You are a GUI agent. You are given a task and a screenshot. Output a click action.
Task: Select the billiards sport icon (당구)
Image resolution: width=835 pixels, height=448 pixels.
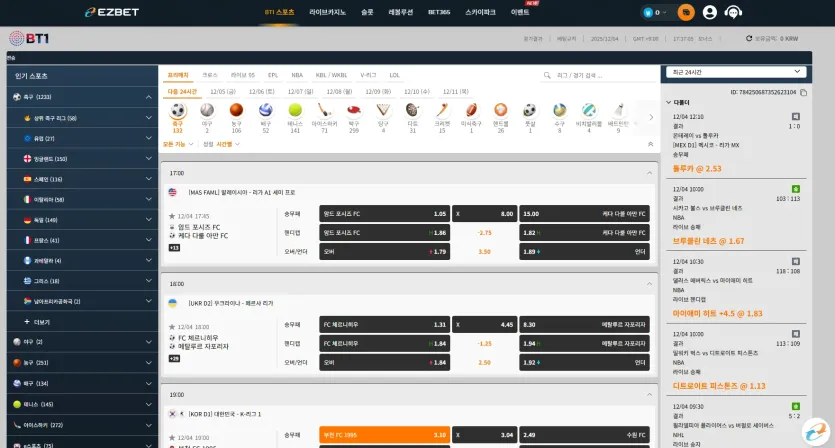pos(383,110)
